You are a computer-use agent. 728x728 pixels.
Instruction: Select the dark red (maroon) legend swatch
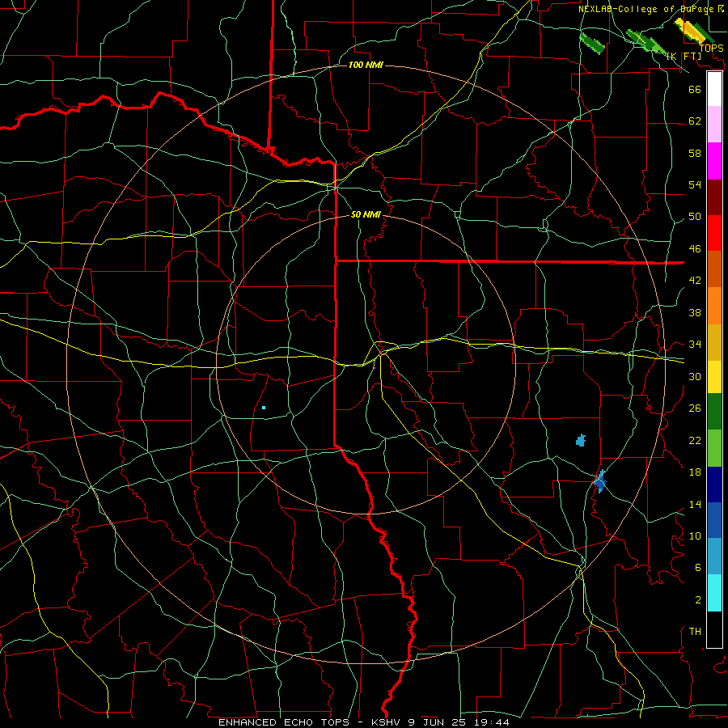click(714, 197)
